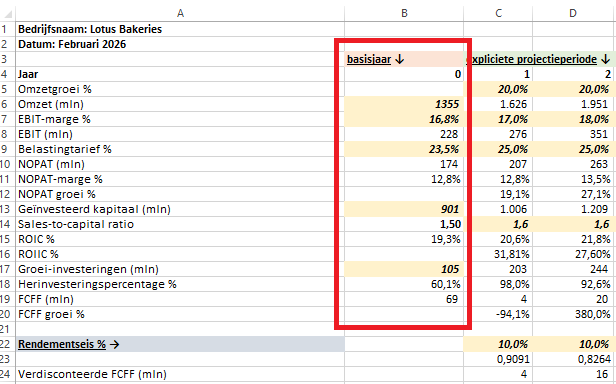Select the FCFF groei -94,1% cell
616x384 pixels.
498,314
